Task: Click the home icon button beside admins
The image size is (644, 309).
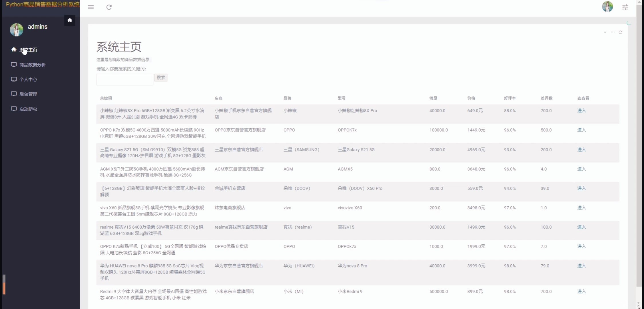Action: 70,20
